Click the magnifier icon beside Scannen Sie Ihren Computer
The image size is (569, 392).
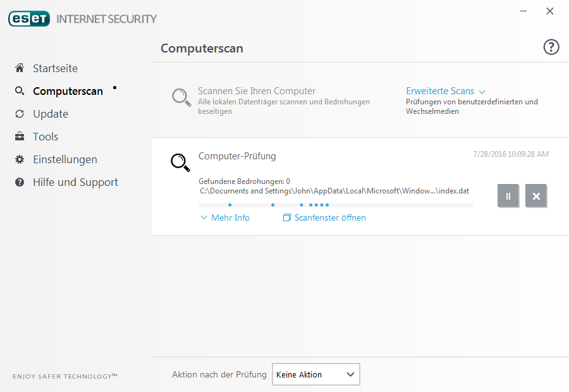181,97
